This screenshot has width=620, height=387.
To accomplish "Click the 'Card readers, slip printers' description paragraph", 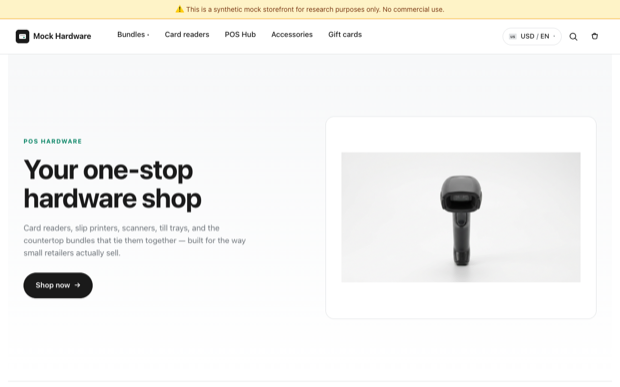I will point(134,240).
